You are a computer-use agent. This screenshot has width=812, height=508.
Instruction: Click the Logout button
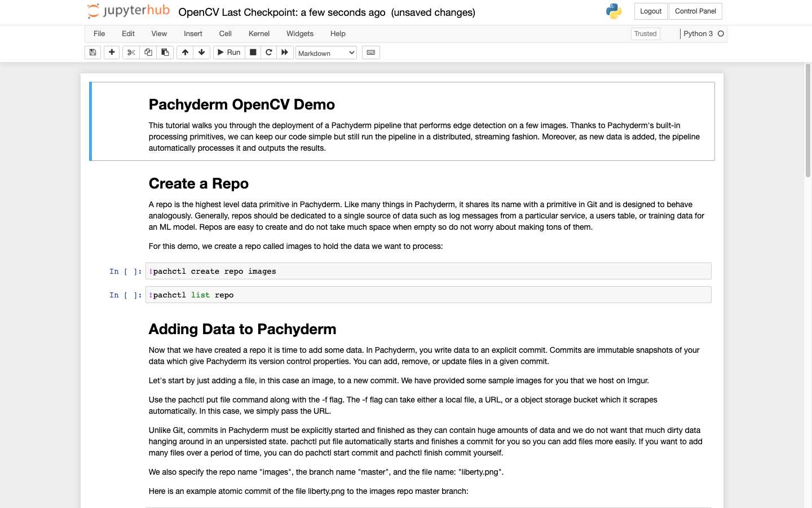coord(651,11)
